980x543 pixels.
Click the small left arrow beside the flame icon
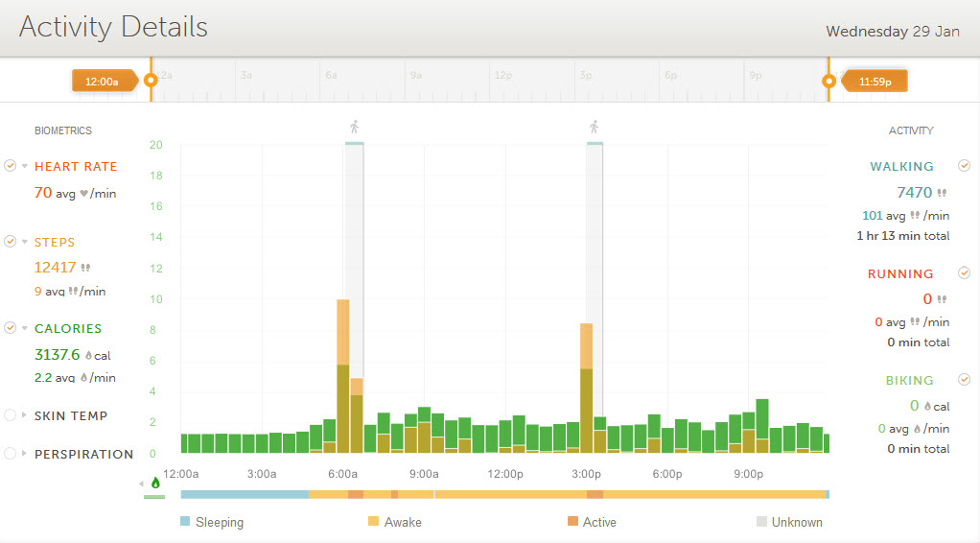143,484
